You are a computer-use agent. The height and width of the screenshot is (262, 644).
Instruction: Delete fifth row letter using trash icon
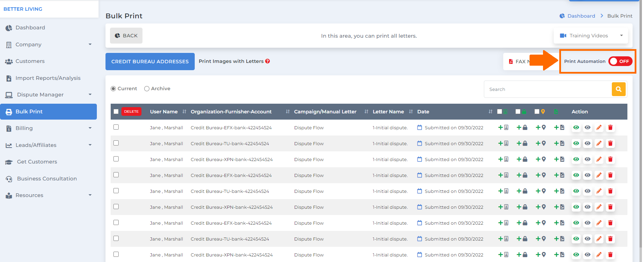click(610, 191)
